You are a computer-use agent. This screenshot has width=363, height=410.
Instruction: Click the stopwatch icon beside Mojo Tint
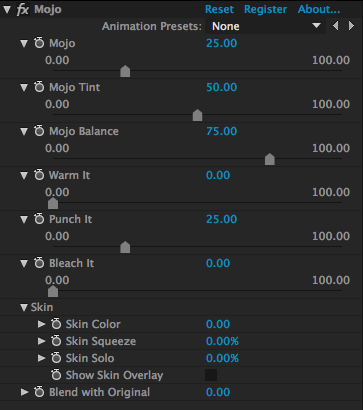pyautogui.click(x=39, y=87)
